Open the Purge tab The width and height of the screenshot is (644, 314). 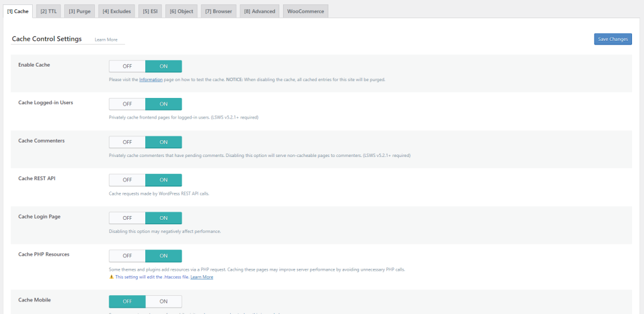click(x=79, y=11)
